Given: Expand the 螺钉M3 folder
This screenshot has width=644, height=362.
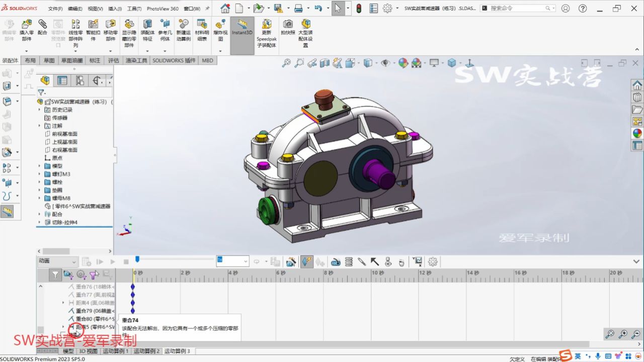Looking at the screenshot, I should 40,174.
